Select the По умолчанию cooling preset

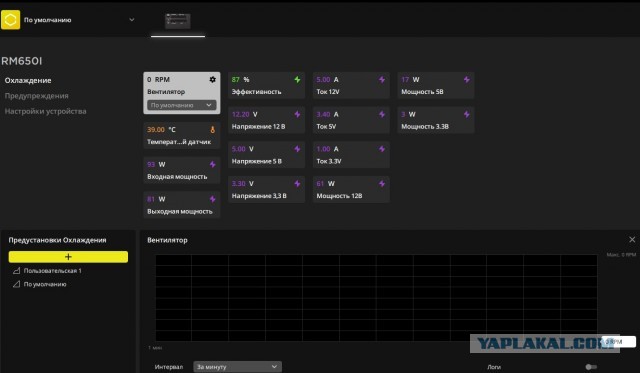point(45,284)
